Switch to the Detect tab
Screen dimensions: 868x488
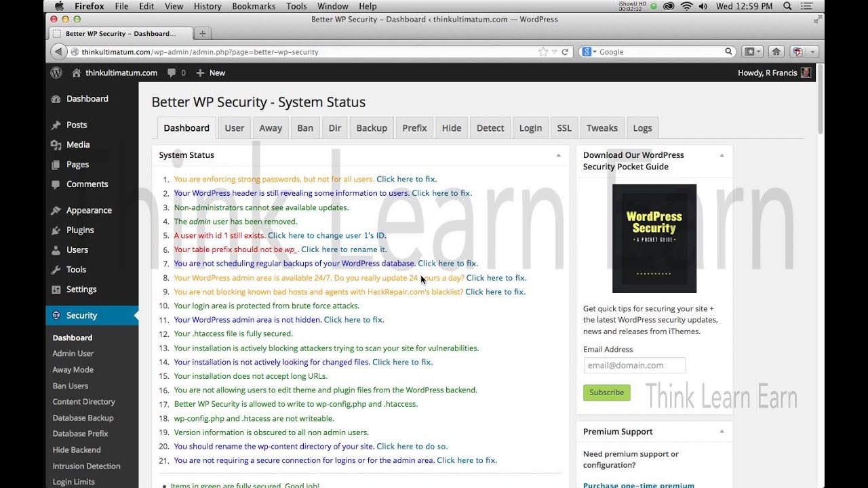point(490,128)
